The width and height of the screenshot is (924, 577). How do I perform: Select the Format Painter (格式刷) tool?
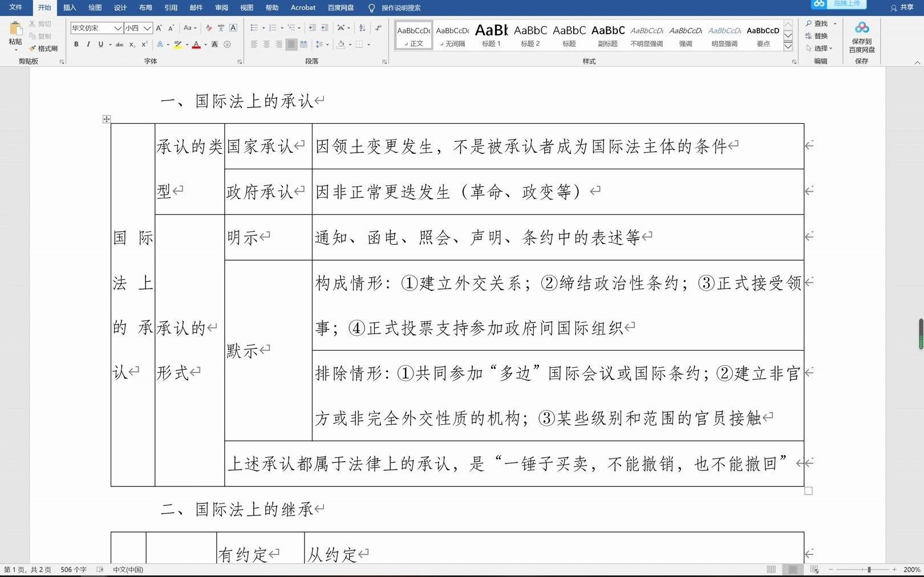[43, 48]
